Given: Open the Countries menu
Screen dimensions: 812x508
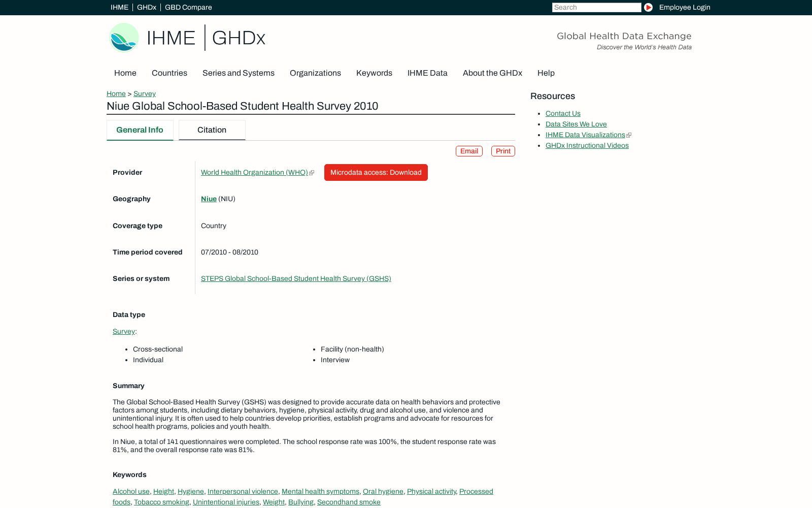Looking at the screenshot, I should [x=170, y=73].
